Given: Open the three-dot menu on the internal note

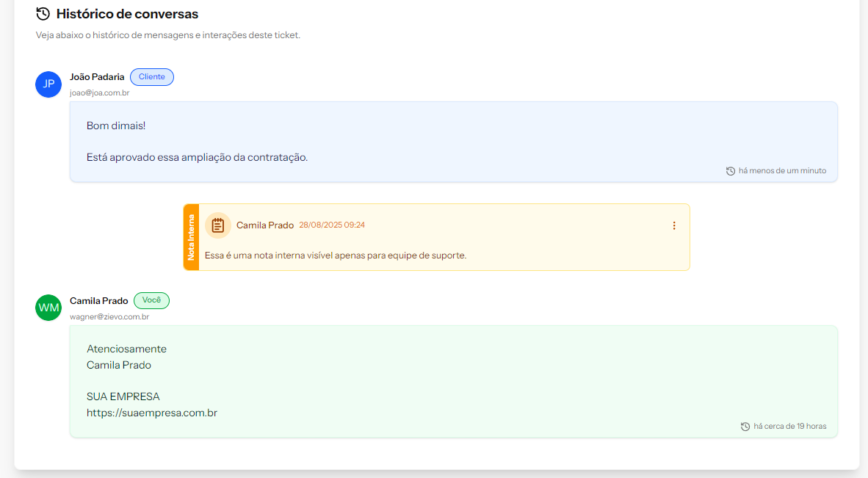Looking at the screenshot, I should coord(674,225).
